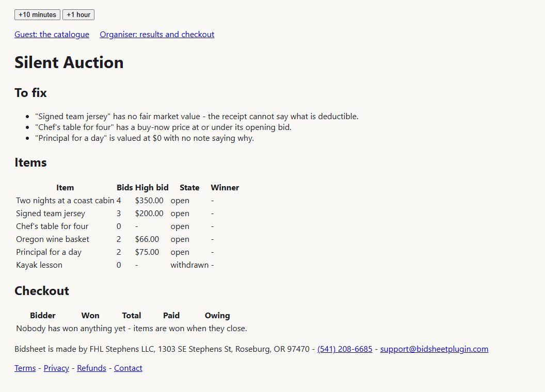Select Principal for a day in the Items table
545x392 pixels.
(x=49, y=252)
